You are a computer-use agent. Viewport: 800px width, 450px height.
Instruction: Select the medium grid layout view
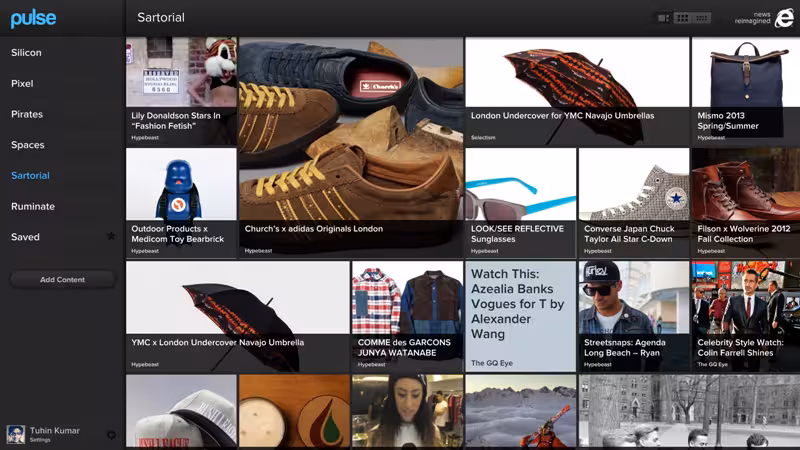tap(683, 18)
